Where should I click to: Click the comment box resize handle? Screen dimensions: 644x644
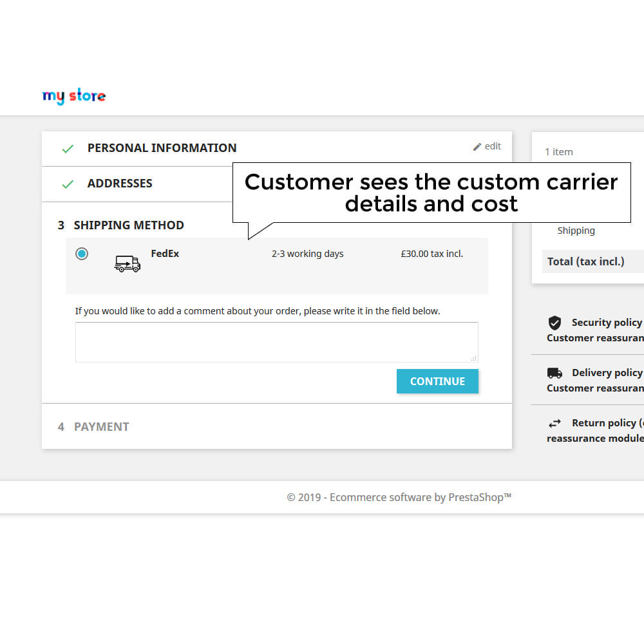474,359
